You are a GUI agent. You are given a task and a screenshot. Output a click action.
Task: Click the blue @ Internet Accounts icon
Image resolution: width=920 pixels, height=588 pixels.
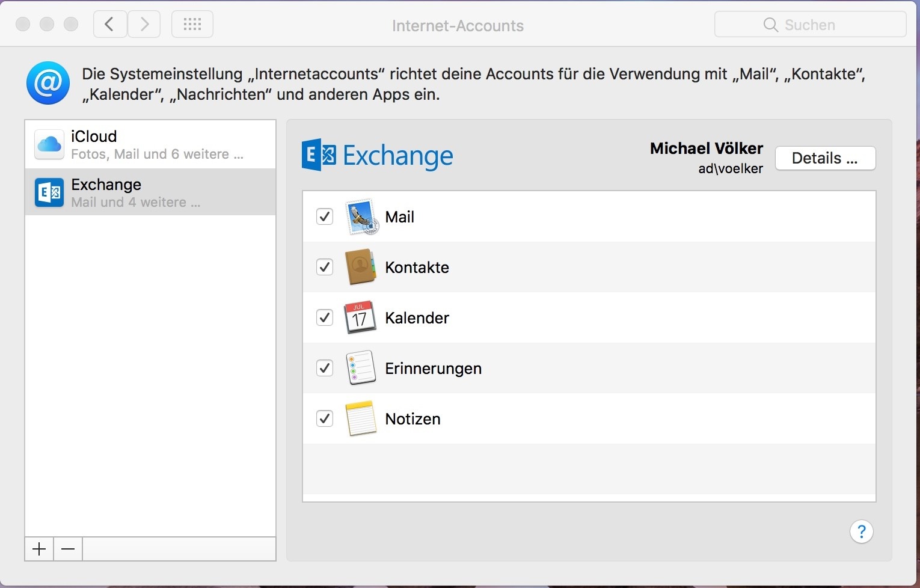(x=48, y=83)
